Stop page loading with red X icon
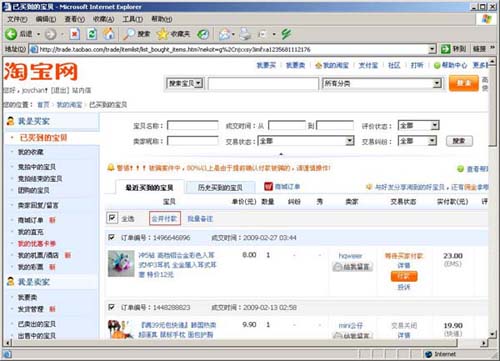Screen dimensions: 500x361 [x=75, y=34]
